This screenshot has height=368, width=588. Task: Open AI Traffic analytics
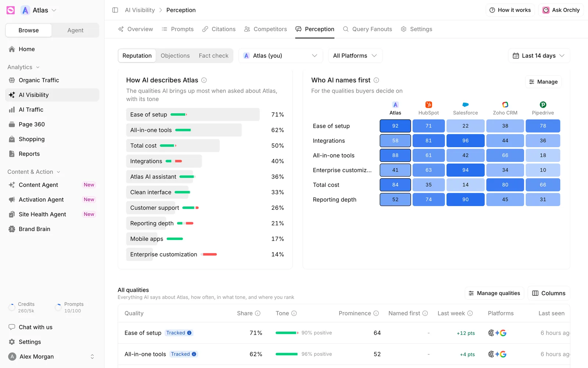52,110
